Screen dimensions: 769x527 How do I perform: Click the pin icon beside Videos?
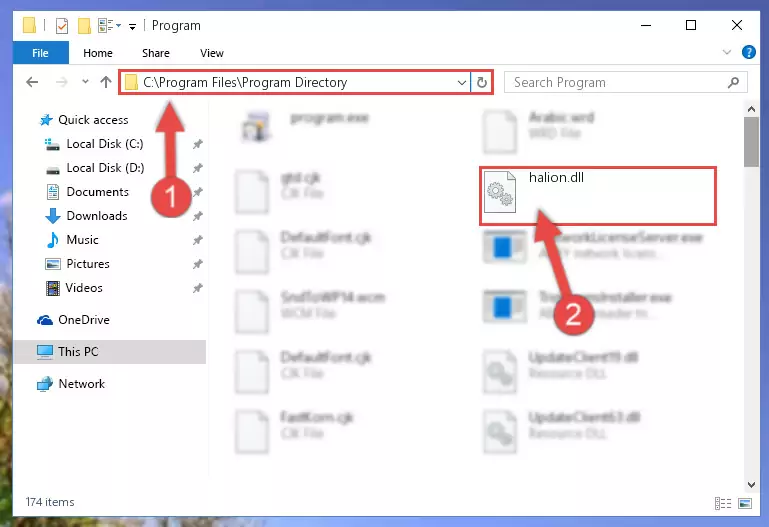click(x=197, y=288)
